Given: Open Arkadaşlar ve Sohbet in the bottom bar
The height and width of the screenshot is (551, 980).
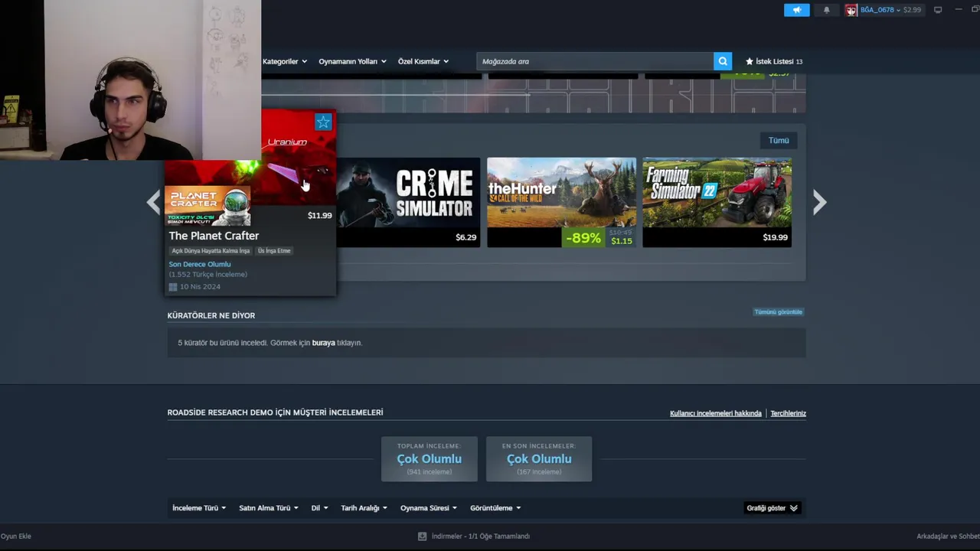Looking at the screenshot, I should point(948,536).
